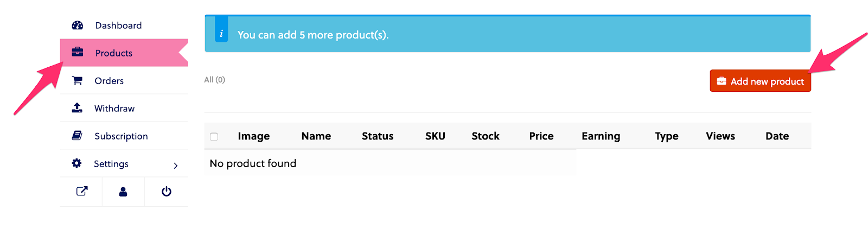Screen dimensions: 868x228
Task: Click the All (0) filter link
Action: 214,80
